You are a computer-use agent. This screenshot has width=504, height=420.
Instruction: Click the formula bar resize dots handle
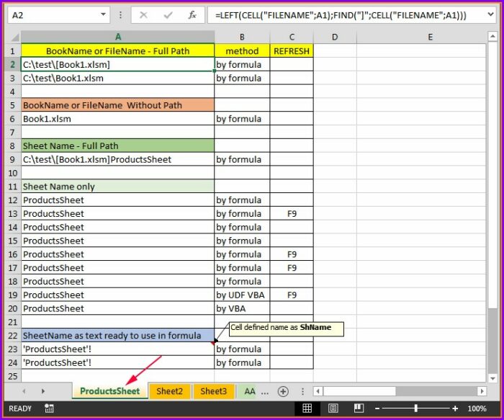pyautogui.click(x=120, y=15)
